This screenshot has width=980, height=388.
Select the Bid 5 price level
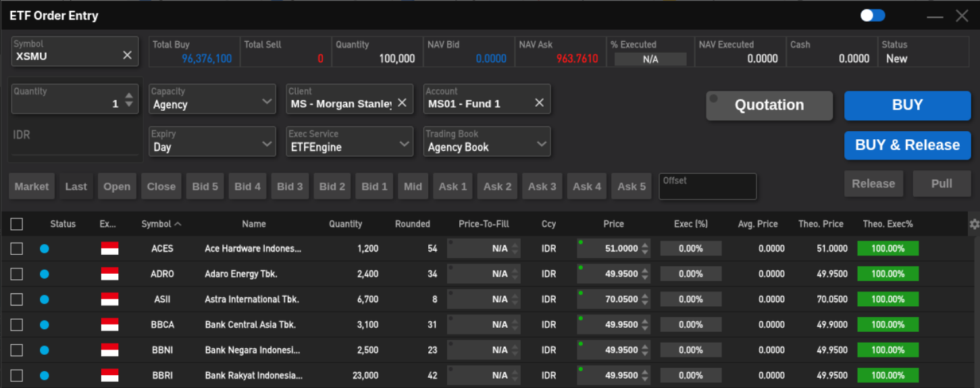pyautogui.click(x=205, y=187)
